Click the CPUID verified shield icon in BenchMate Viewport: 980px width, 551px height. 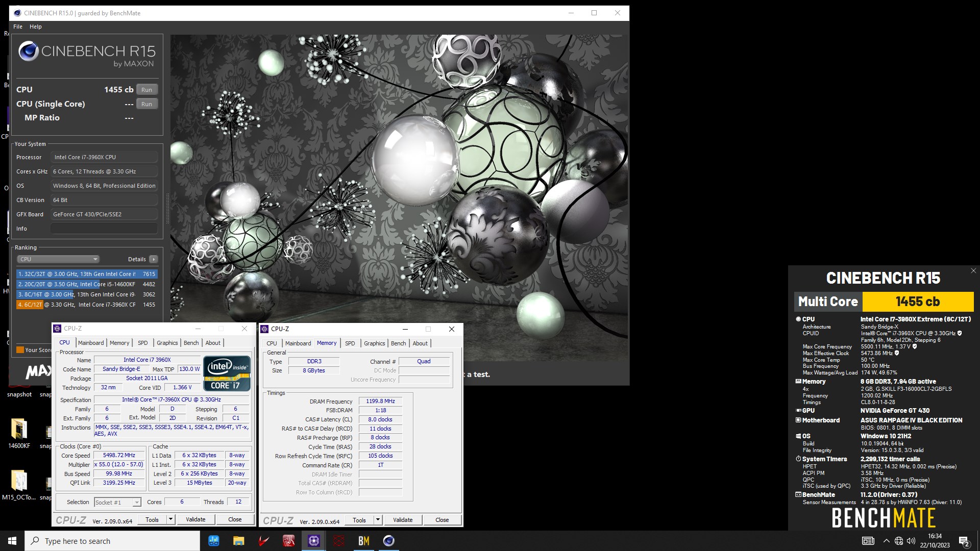point(960,333)
